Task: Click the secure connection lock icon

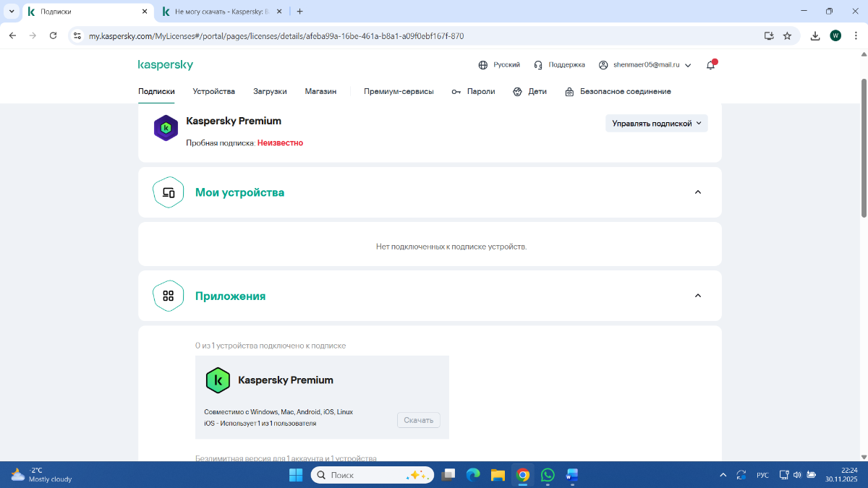Action: [570, 92]
